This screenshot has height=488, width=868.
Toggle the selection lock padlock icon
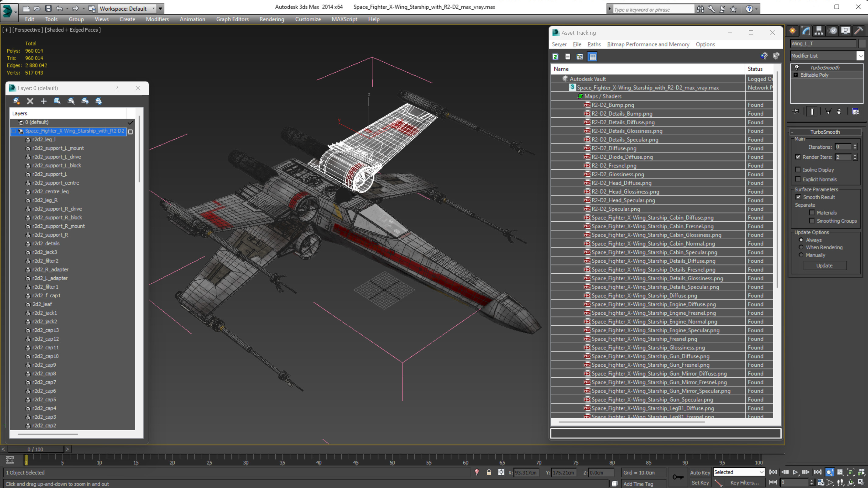(x=489, y=472)
